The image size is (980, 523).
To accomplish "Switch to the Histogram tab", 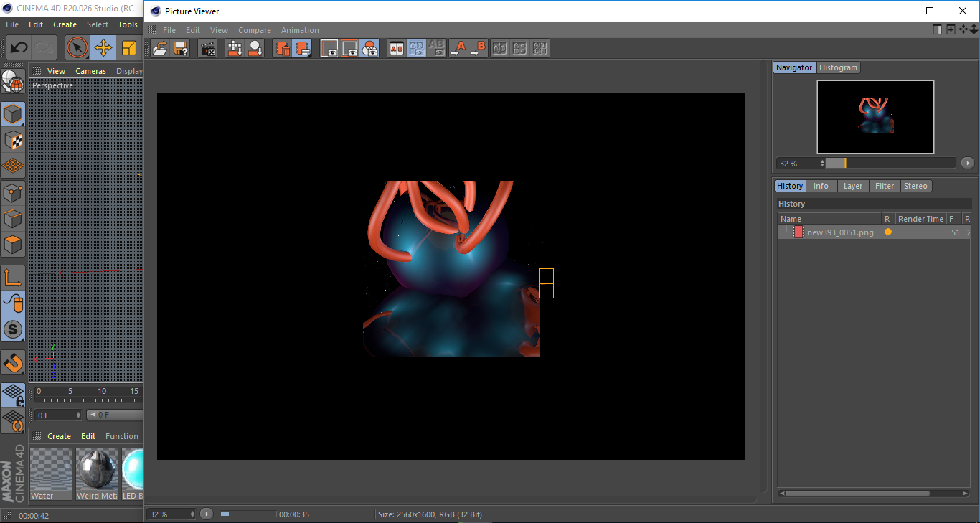I will tap(838, 67).
